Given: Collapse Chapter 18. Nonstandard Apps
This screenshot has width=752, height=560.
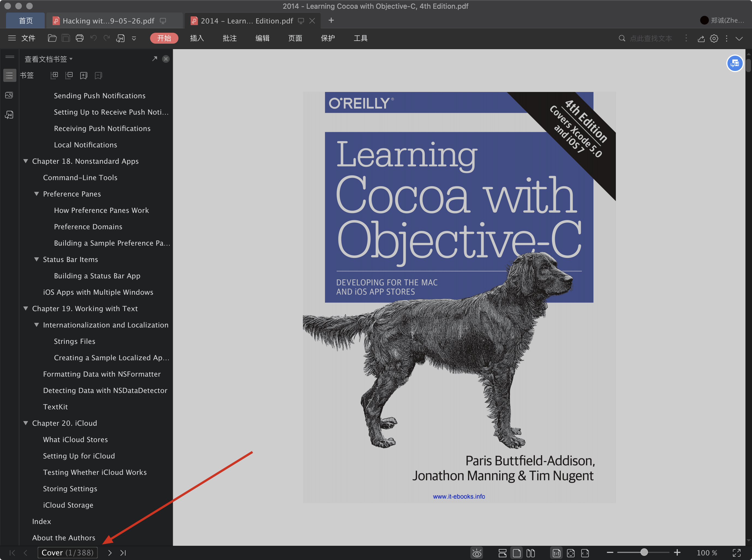Looking at the screenshot, I should [x=26, y=161].
